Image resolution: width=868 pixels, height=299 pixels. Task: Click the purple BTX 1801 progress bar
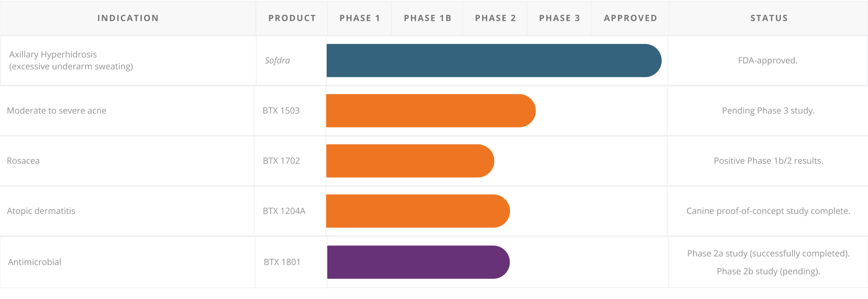pyautogui.click(x=418, y=262)
